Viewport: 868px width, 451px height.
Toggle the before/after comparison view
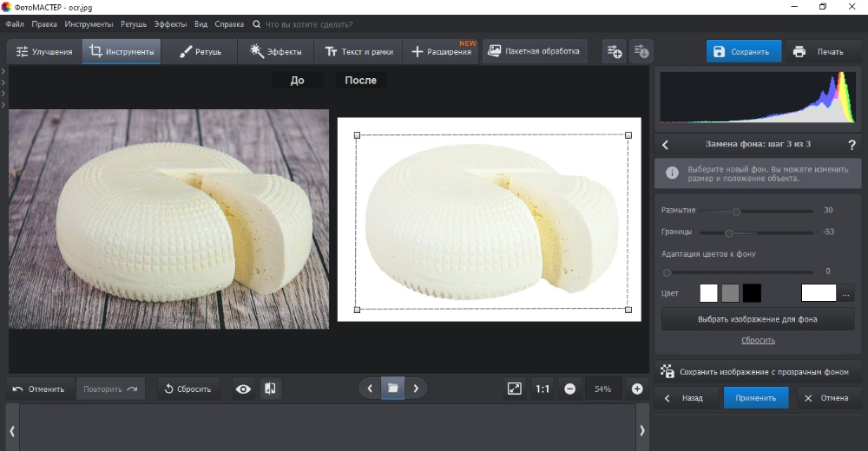coord(270,389)
